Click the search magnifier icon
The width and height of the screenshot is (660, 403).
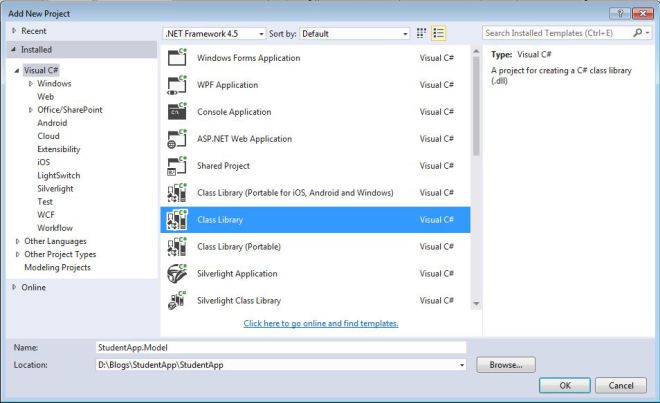point(637,33)
